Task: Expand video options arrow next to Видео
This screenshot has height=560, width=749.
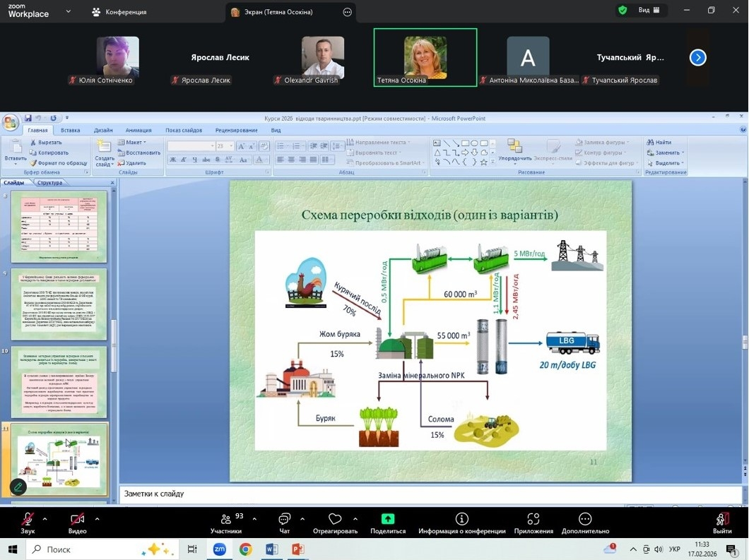Action: click(x=97, y=519)
